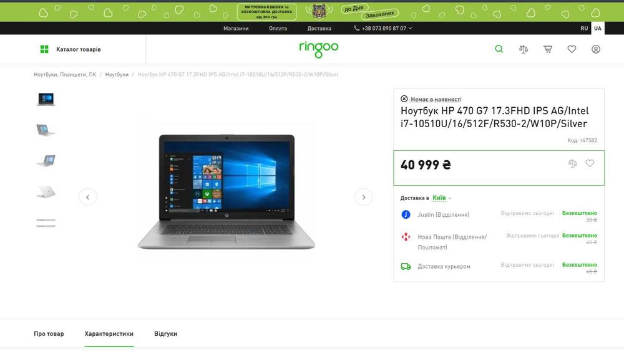Select the second laptop thumbnail image
This screenshot has width=624, height=364.
pyautogui.click(x=46, y=130)
